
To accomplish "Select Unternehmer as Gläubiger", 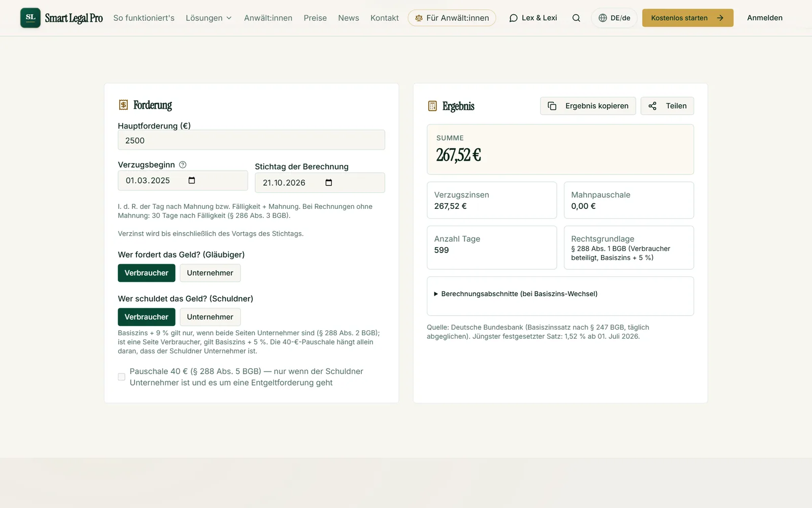I will tap(210, 273).
